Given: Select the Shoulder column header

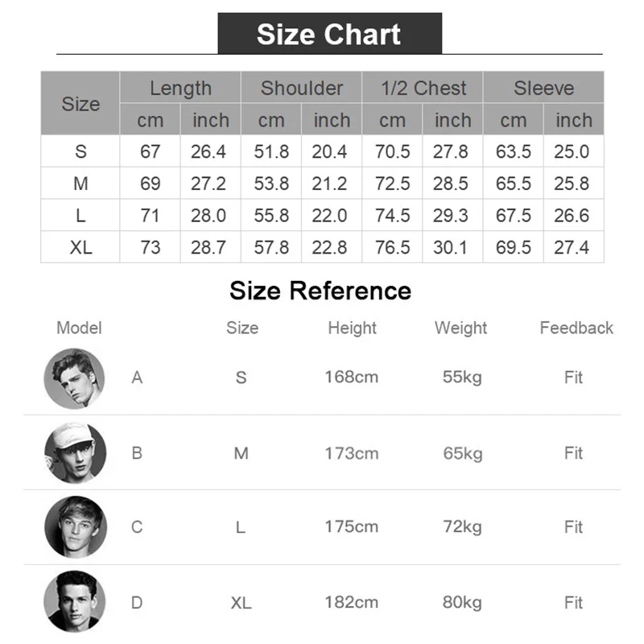Looking at the screenshot, I should (x=301, y=88).
